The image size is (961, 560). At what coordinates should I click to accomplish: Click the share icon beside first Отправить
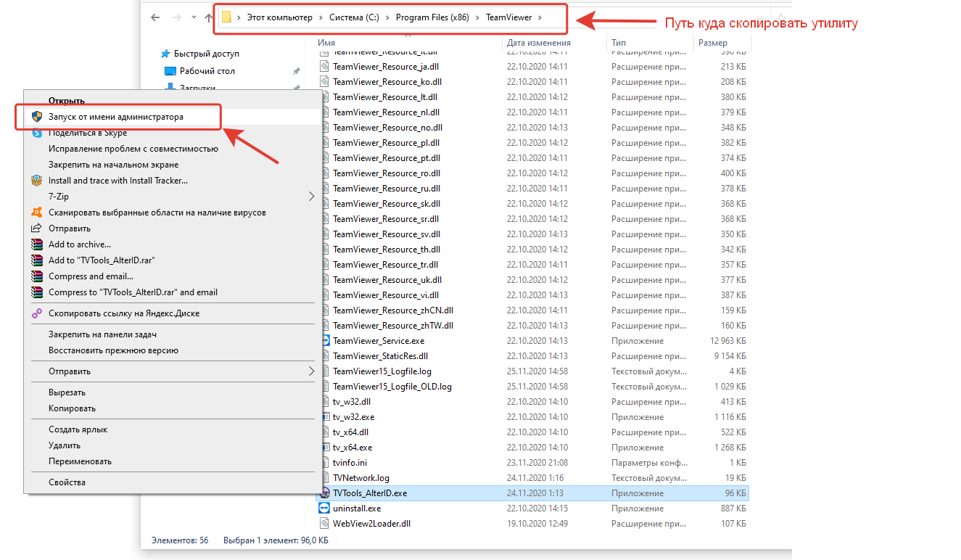tap(37, 228)
